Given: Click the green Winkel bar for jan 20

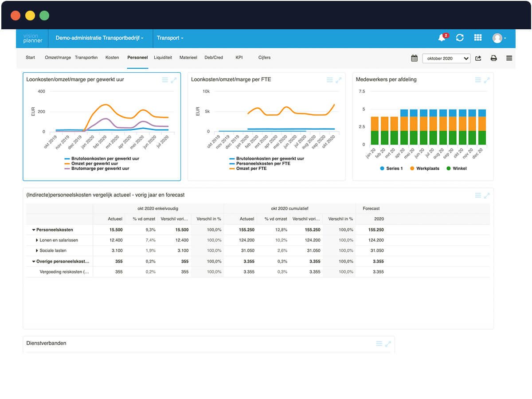Looking at the screenshot, I should pyautogui.click(x=375, y=138).
